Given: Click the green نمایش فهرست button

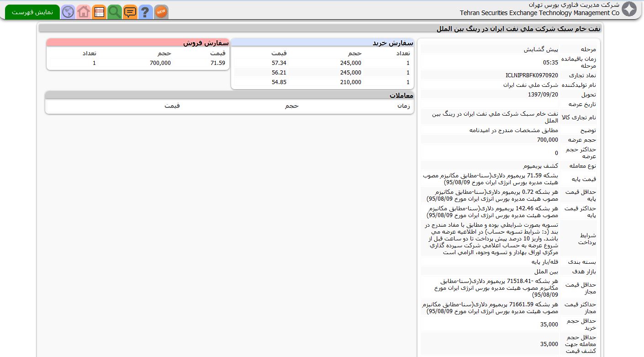Looking at the screenshot, I should (x=32, y=12).
